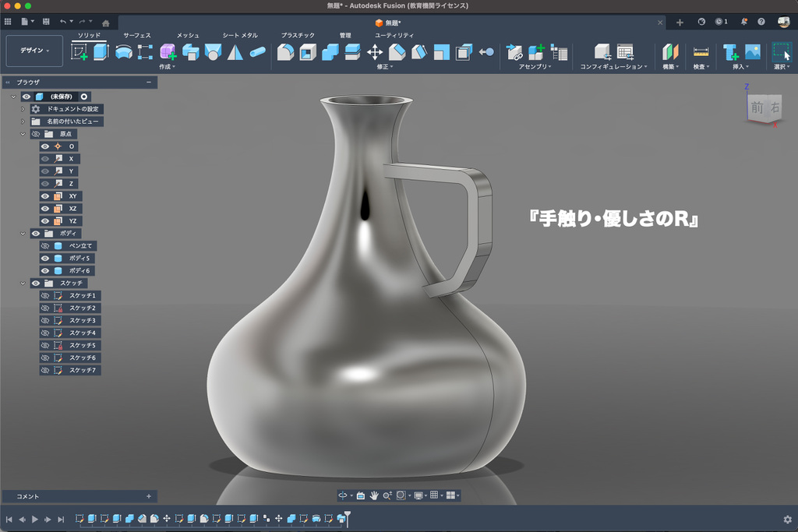Open the シート メタル tab
The height and width of the screenshot is (532, 798).
pos(240,35)
